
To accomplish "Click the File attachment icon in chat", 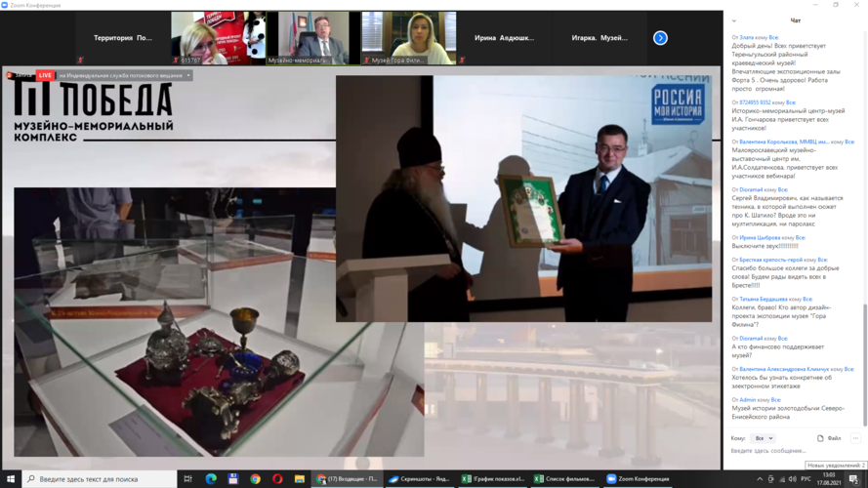I will (x=829, y=438).
